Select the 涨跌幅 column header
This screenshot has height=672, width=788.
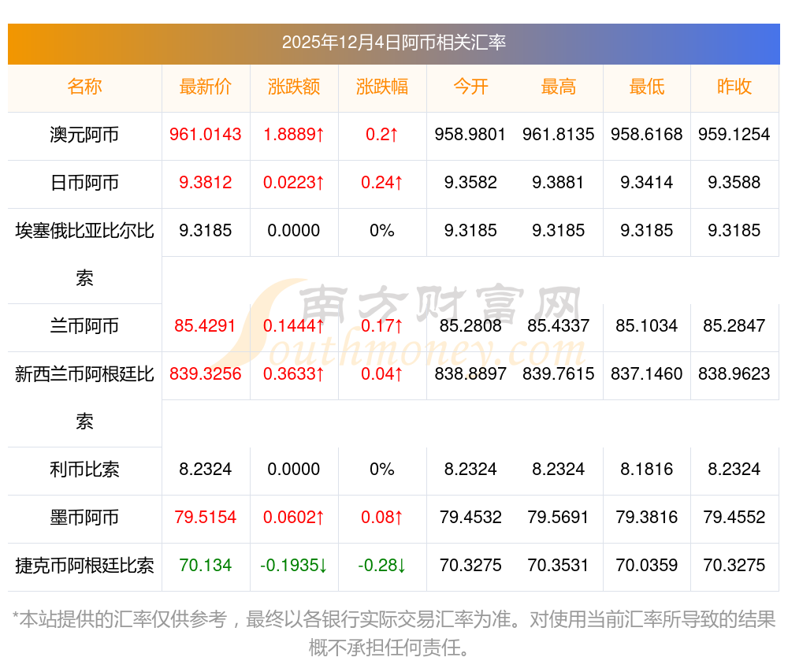pos(382,87)
